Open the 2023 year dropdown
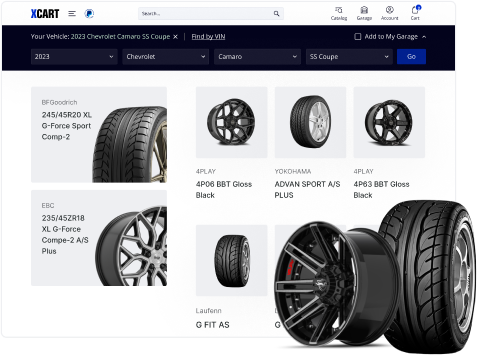The width and height of the screenshot is (485, 360). coord(74,57)
